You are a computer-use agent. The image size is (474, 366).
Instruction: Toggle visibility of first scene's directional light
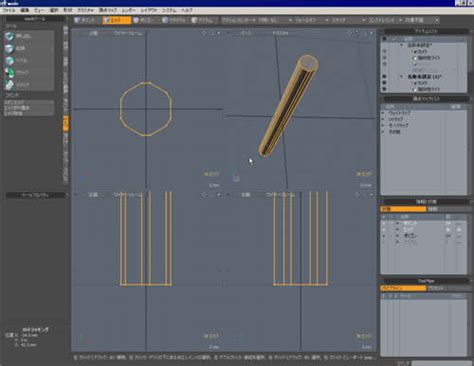(384, 58)
